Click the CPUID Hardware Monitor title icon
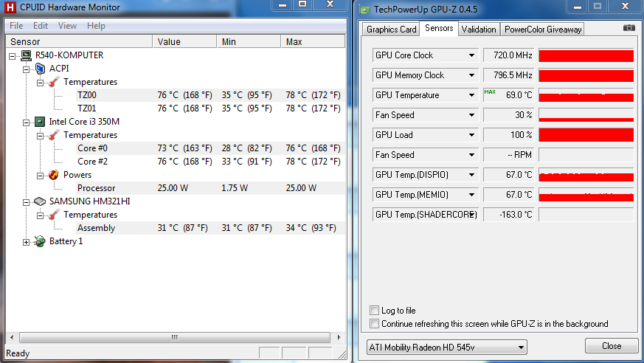The height and width of the screenshot is (363, 644). pos(10,7)
